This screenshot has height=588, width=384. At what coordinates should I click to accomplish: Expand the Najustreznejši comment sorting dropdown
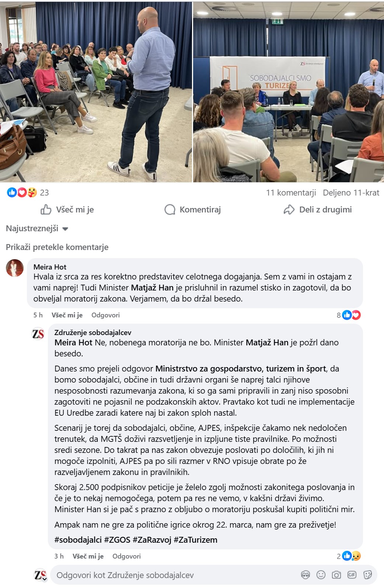37,229
